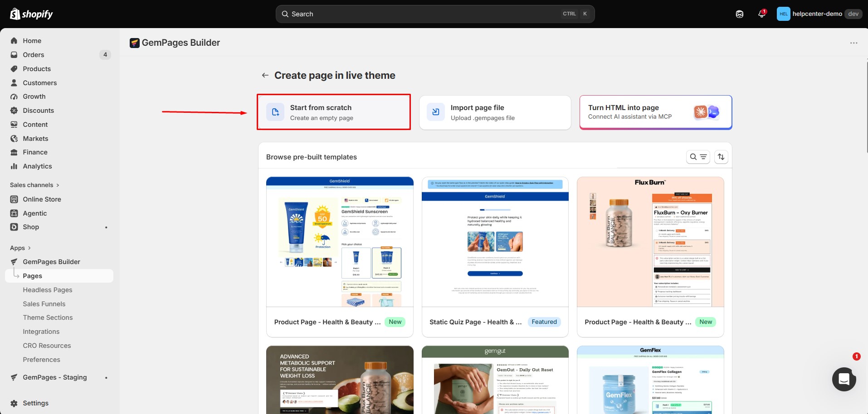Select the Products tag icon
Viewport: 868px width, 414px height.
coord(14,69)
